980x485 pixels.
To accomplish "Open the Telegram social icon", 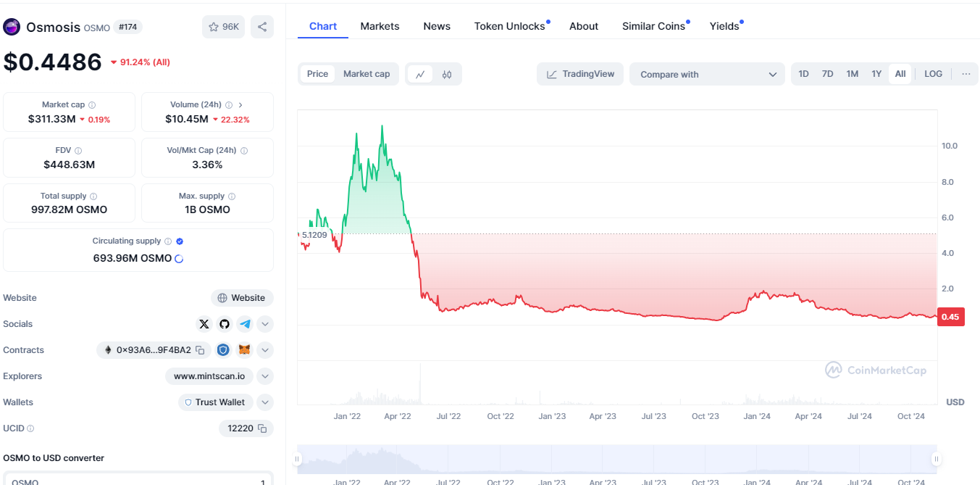I will tap(245, 324).
